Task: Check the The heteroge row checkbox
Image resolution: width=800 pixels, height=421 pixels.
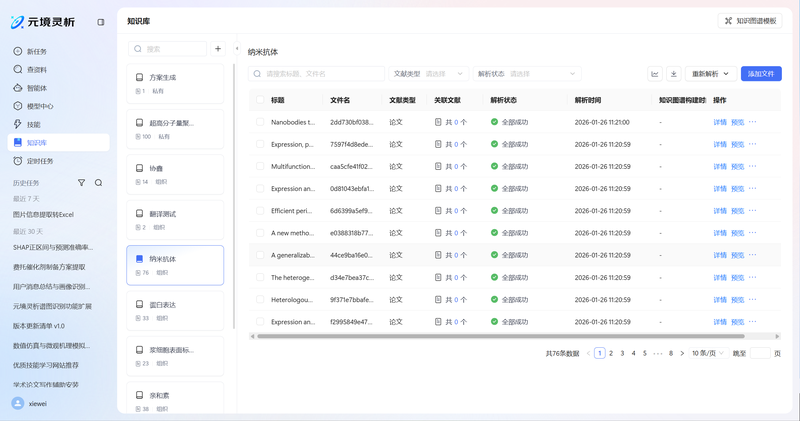Action: tap(260, 278)
